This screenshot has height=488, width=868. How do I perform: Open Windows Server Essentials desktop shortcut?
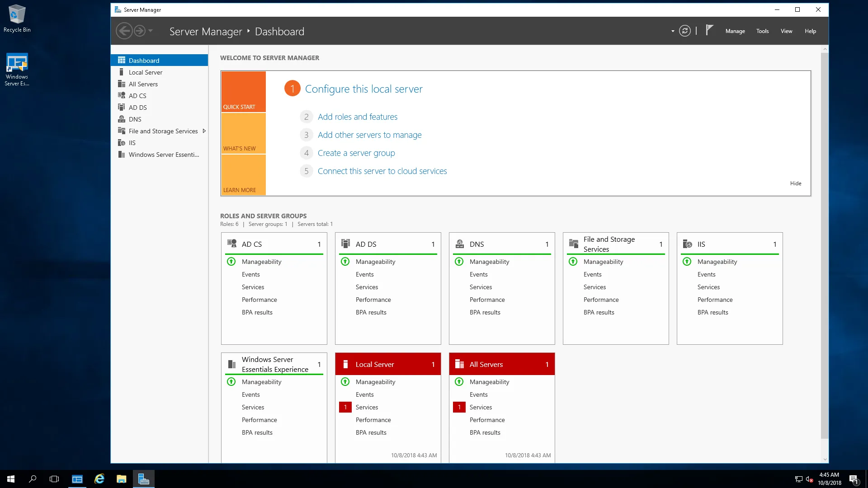pyautogui.click(x=17, y=70)
